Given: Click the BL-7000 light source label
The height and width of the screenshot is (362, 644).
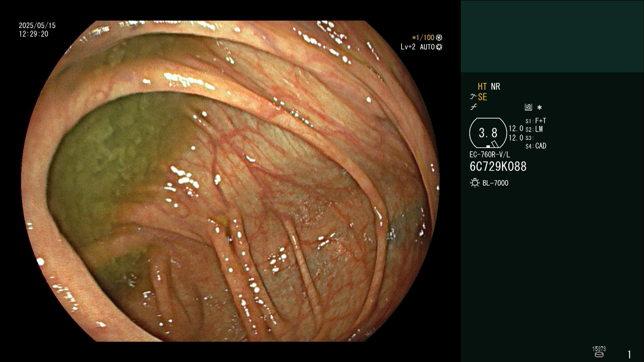Looking at the screenshot, I should (x=495, y=183).
